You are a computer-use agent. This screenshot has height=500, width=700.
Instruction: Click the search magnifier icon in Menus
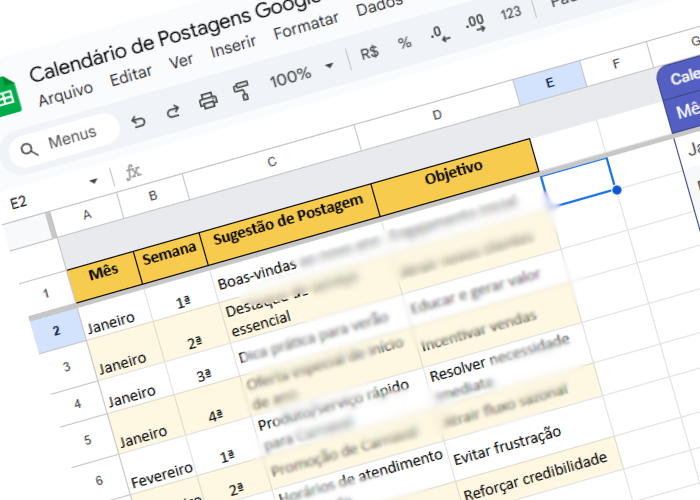29,150
